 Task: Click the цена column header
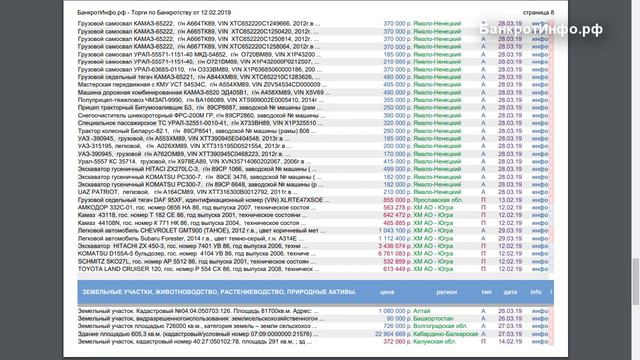[x=387, y=292]
